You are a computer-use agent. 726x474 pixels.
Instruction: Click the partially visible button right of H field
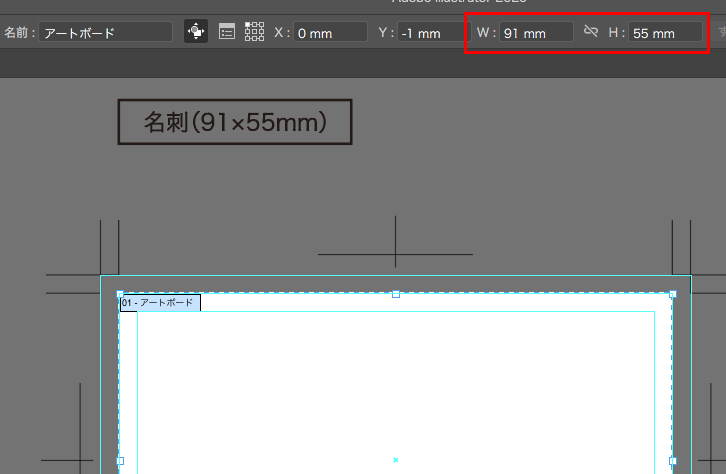pos(721,32)
